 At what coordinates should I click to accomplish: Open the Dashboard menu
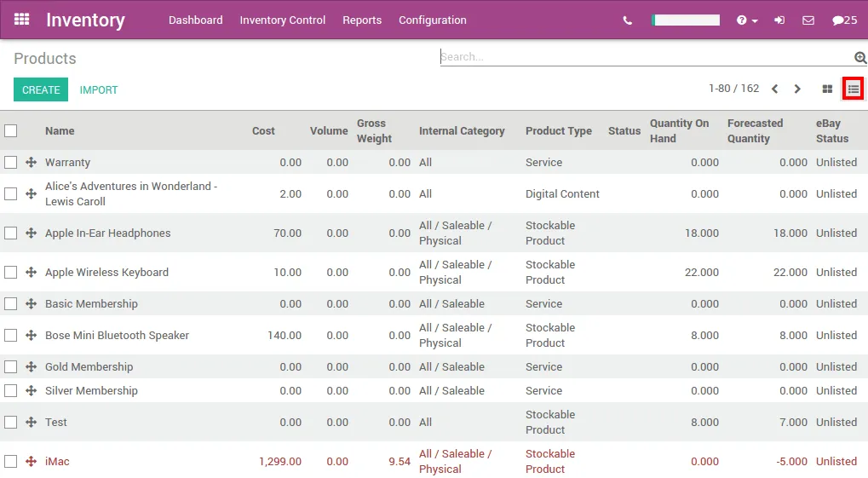coord(195,20)
